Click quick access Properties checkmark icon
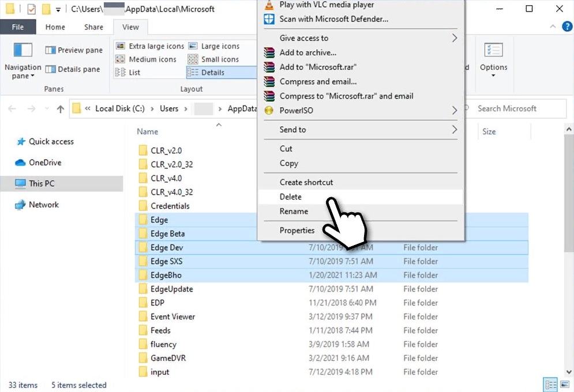This screenshot has width=574, height=392. pyautogui.click(x=32, y=9)
